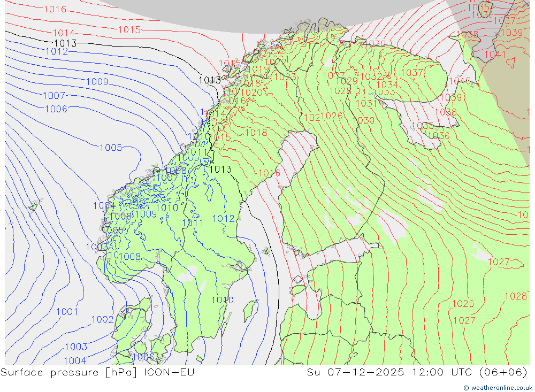Screen dimensions: 535x392
Task: Click the 1037 label over Kola Peninsula
Action: 412,73
